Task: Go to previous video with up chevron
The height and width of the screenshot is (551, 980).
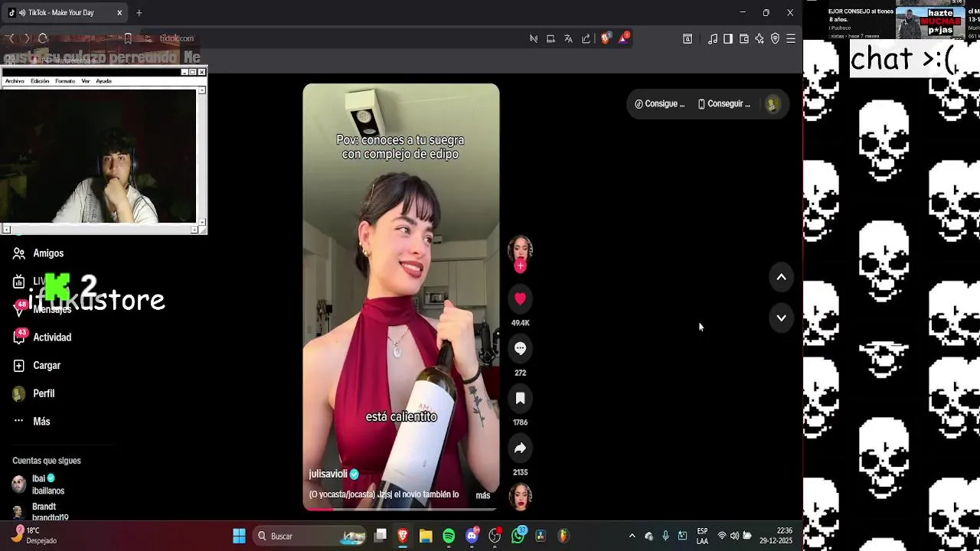Action: tap(781, 277)
